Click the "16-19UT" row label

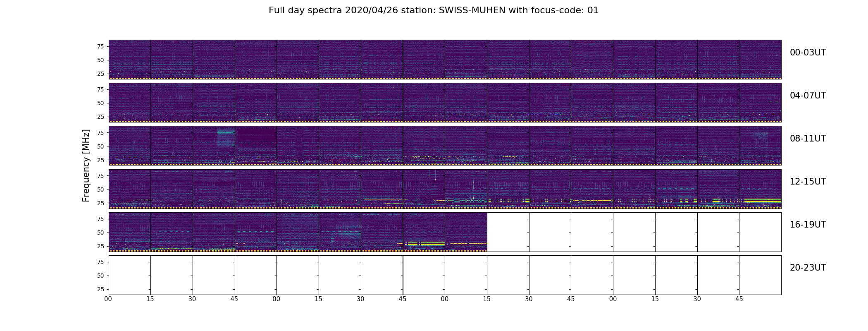pos(808,225)
